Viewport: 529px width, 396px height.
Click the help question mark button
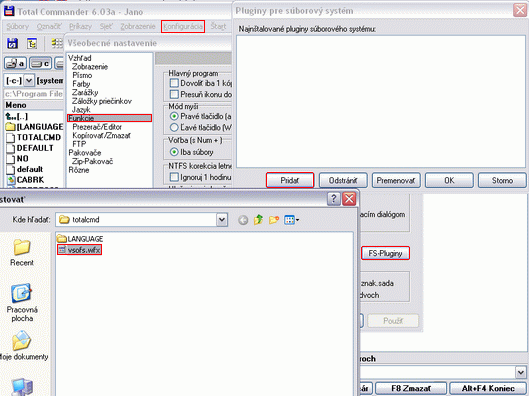334,199
